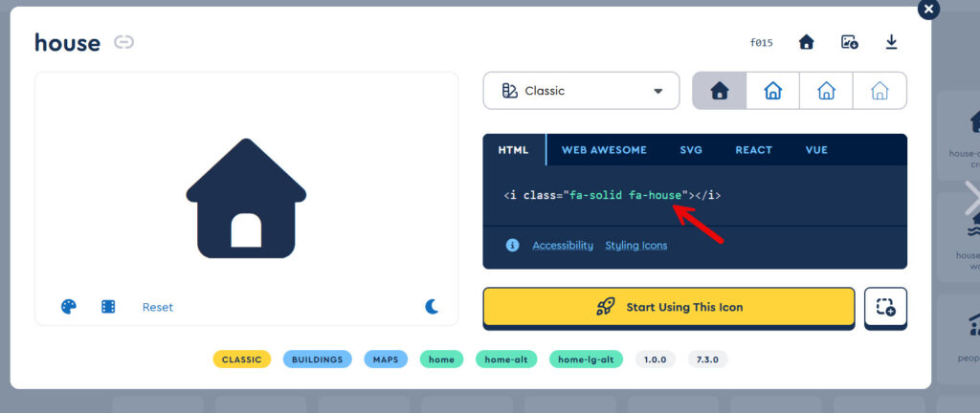980x413 pixels.
Task: Select the thin house style
Action: coord(880,91)
